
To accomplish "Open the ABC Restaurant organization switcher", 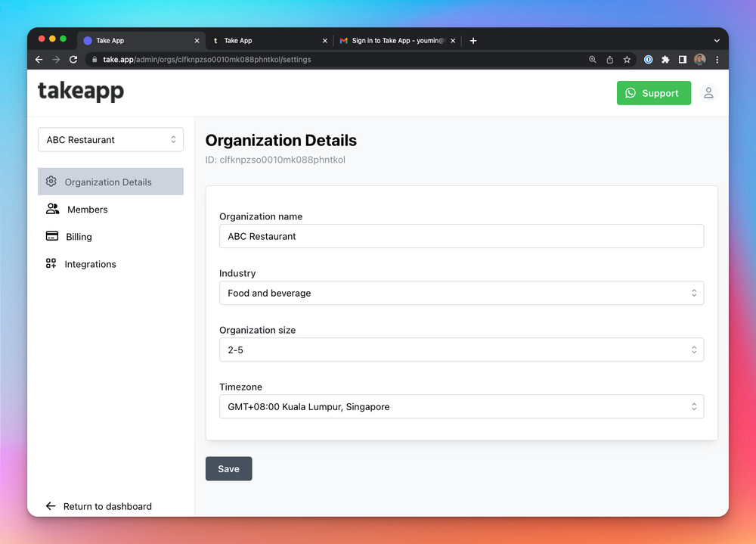I will [111, 139].
